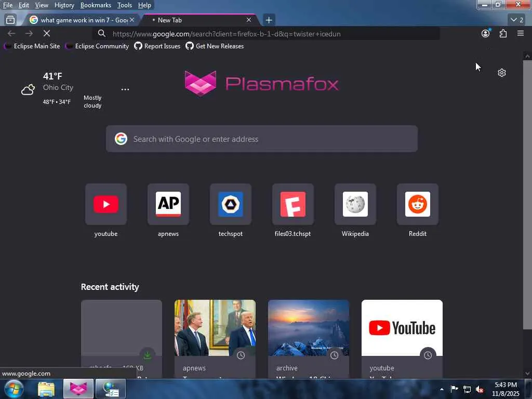This screenshot has width=532, height=399.
Task: Open the Help menu
Action: click(x=144, y=5)
